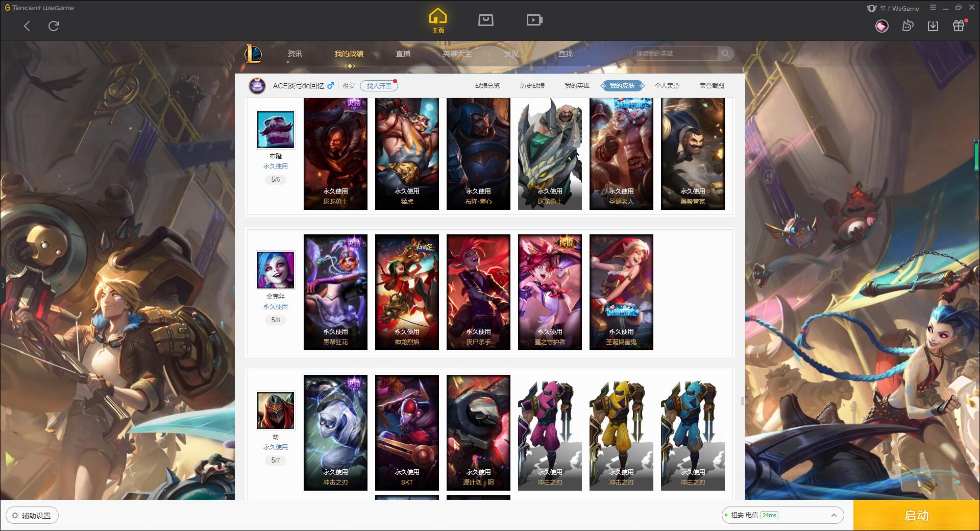Open the 发现 tab
This screenshot has height=531, width=980.
tap(511, 54)
